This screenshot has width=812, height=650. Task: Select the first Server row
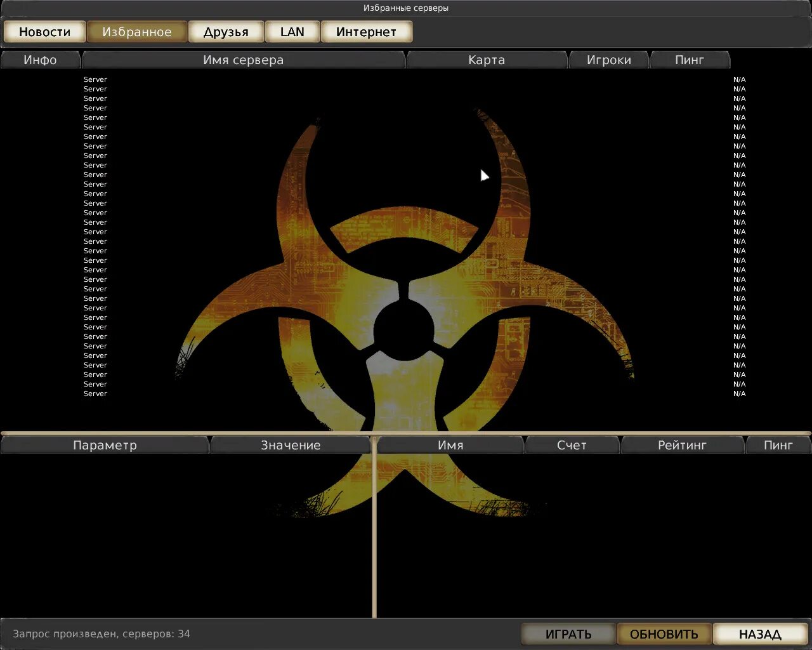(406, 79)
